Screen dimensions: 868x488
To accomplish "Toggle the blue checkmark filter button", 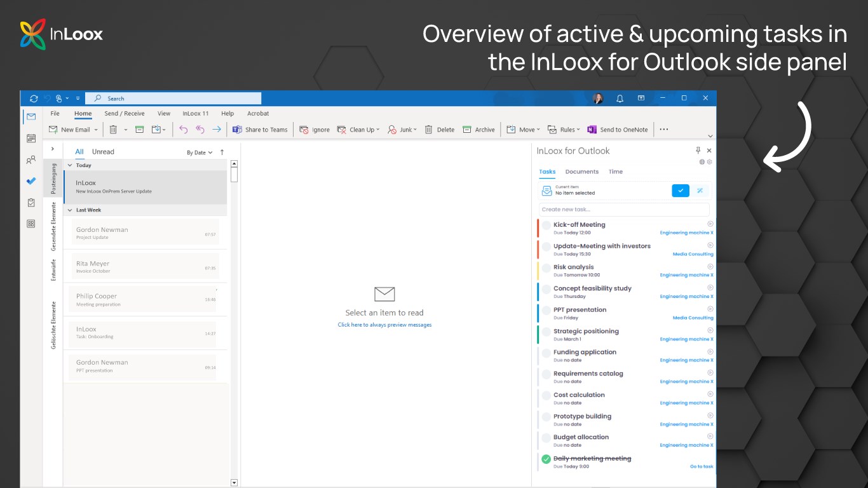I will (x=681, y=190).
